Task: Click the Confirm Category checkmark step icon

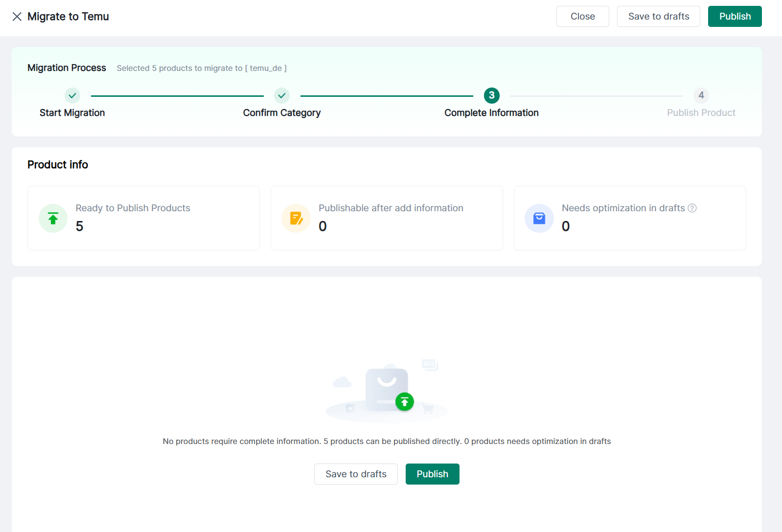Action: (x=282, y=95)
